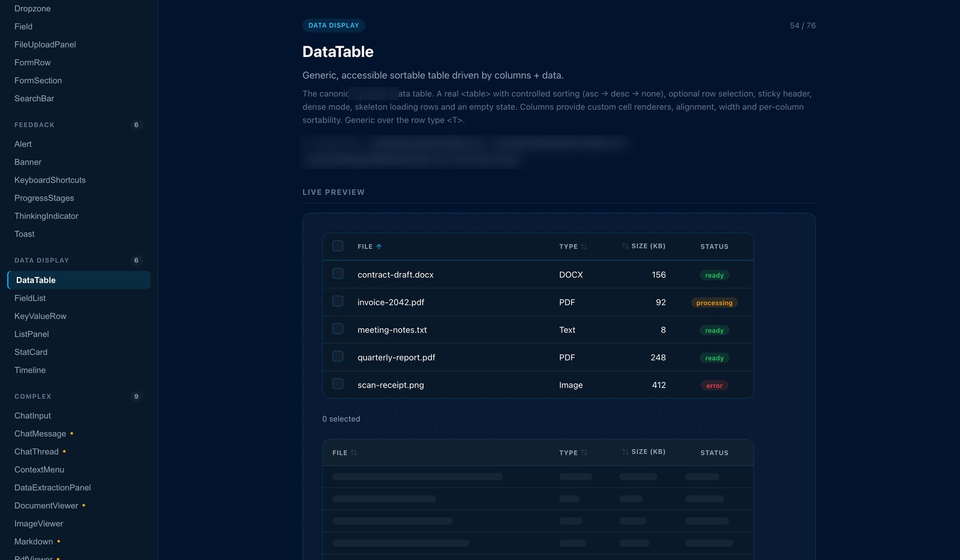Open ChatThread in the sidebar
The width and height of the screenshot is (960, 560).
tap(37, 451)
